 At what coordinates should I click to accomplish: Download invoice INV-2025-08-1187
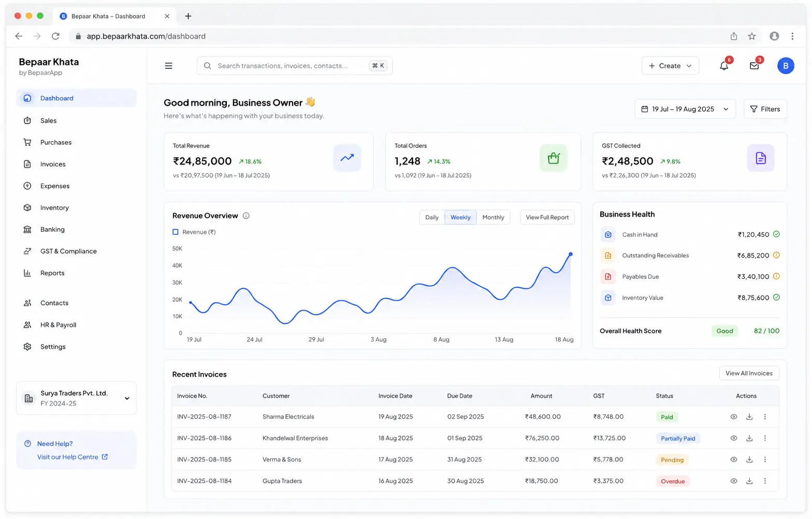click(749, 417)
